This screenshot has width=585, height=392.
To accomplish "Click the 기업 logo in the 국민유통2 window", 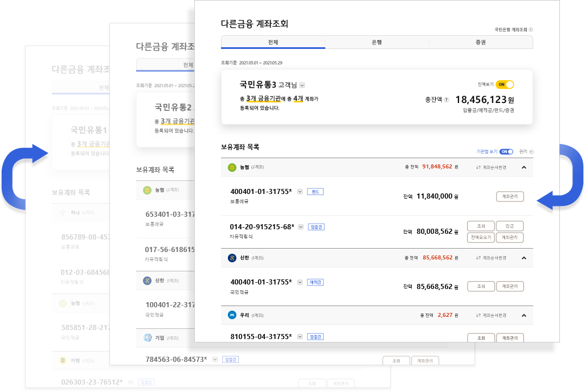I will point(148,337).
